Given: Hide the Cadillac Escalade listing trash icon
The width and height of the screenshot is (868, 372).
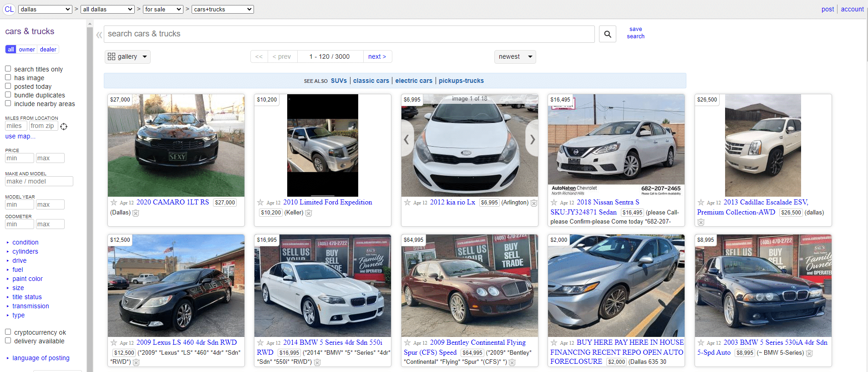Looking at the screenshot, I should pos(701,222).
